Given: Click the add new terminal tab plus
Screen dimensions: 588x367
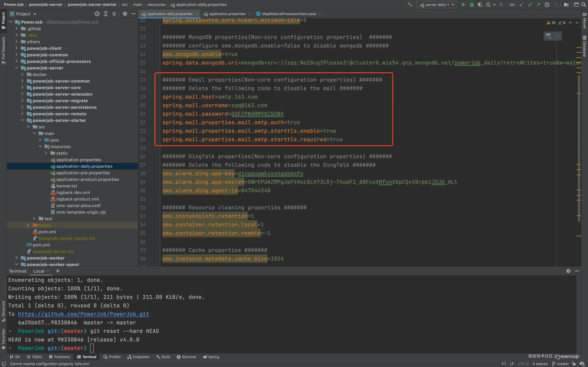Looking at the screenshot, I should (58, 271).
